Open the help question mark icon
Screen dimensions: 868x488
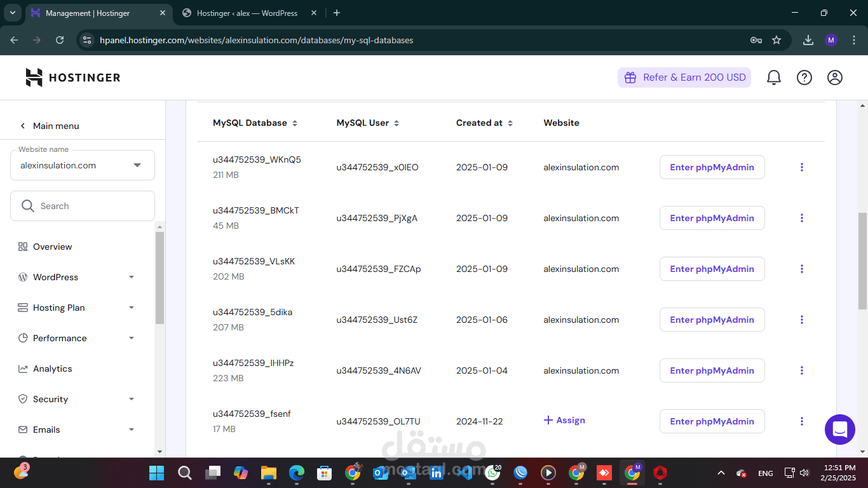[804, 78]
